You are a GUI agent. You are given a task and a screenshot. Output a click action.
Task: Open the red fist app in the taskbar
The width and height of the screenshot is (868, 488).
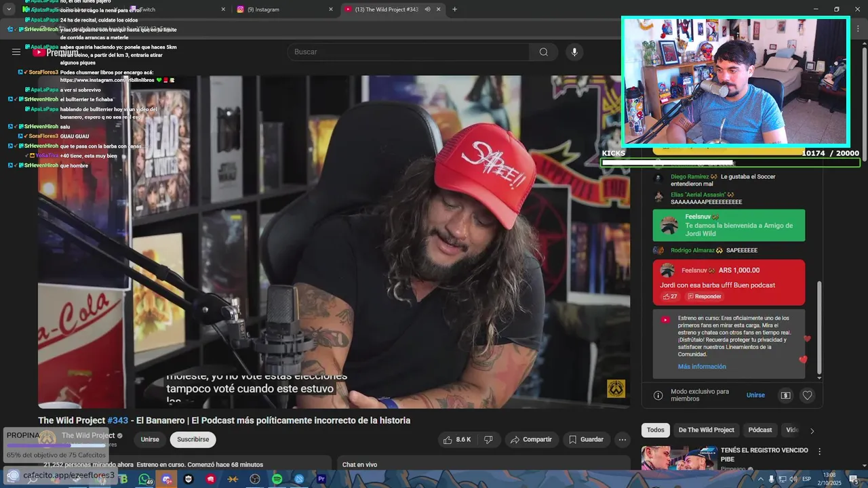coord(211,479)
